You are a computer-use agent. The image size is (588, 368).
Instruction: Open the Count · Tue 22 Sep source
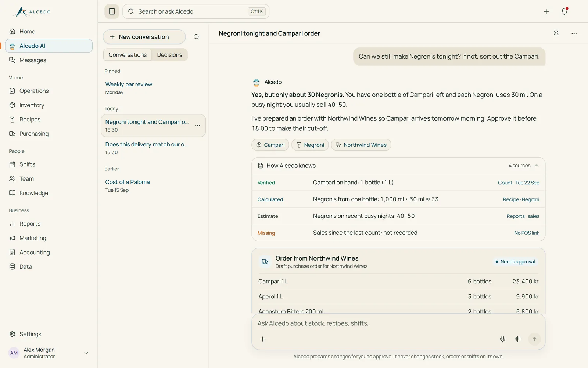(519, 183)
